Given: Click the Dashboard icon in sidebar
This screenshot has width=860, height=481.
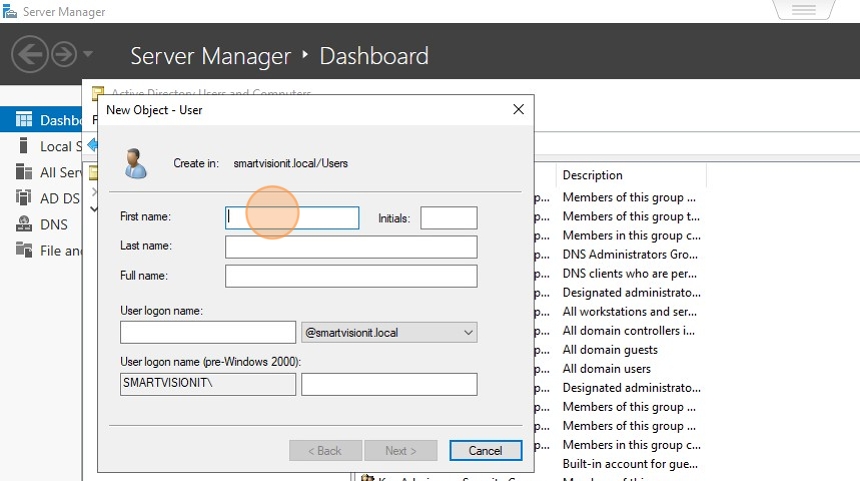Looking at the screenshot, I should click(x=24, y=120).
